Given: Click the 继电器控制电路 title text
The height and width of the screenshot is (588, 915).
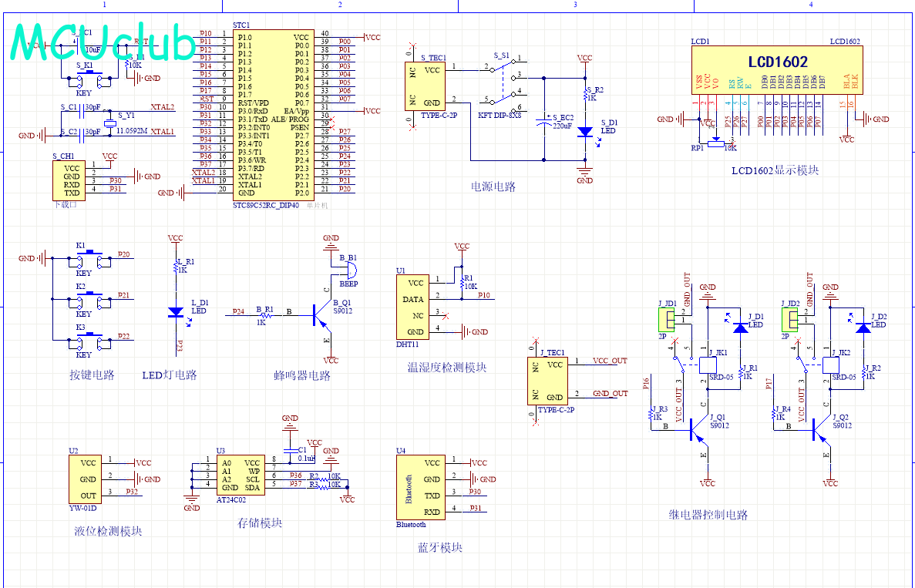Looking at the screenshot, I should pyautogui.click(x=708, y=515).
